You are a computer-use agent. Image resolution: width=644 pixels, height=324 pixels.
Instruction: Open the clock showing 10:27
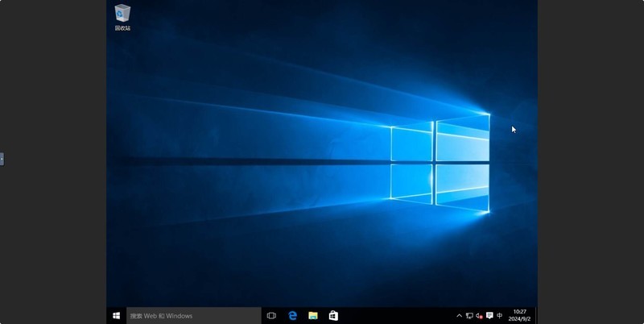(x=519, y=315)
